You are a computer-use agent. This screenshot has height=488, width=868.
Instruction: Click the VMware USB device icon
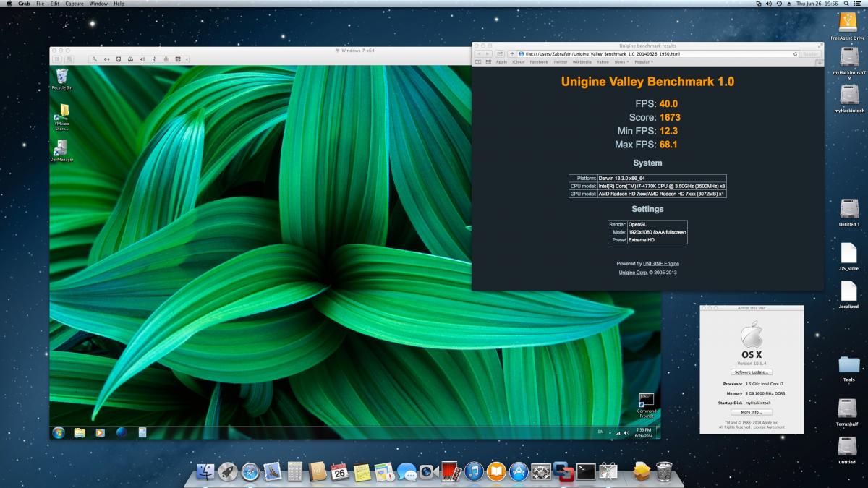[154, 59]
